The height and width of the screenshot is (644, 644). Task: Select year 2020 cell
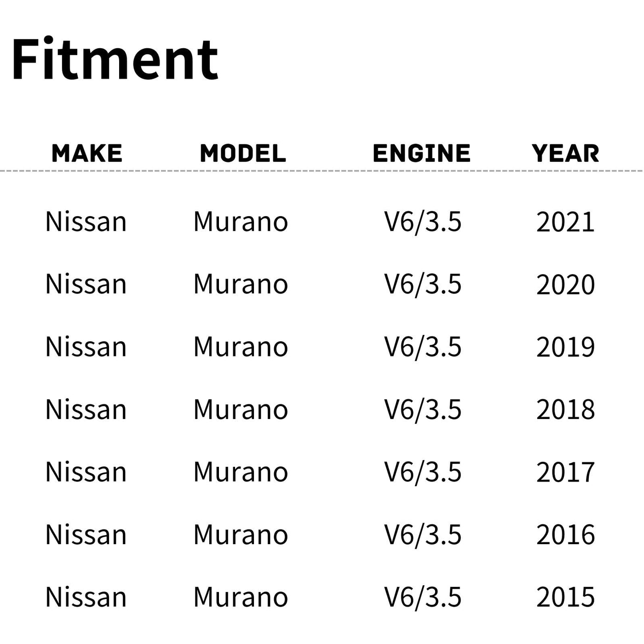click(x=565, y=285)
